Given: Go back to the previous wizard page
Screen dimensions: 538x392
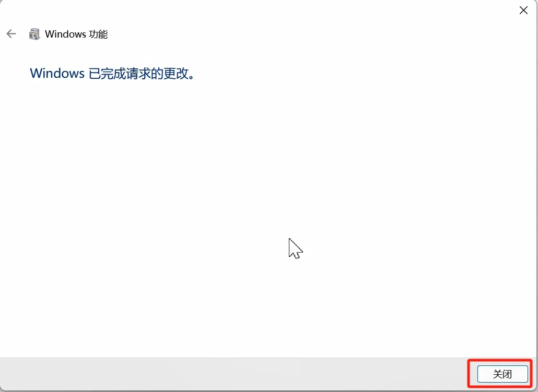Looking at the screenshot, I should point(11,33).
